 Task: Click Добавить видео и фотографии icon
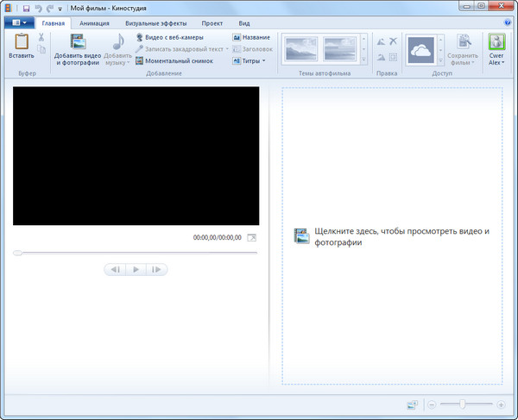click(x=77, y=43)
